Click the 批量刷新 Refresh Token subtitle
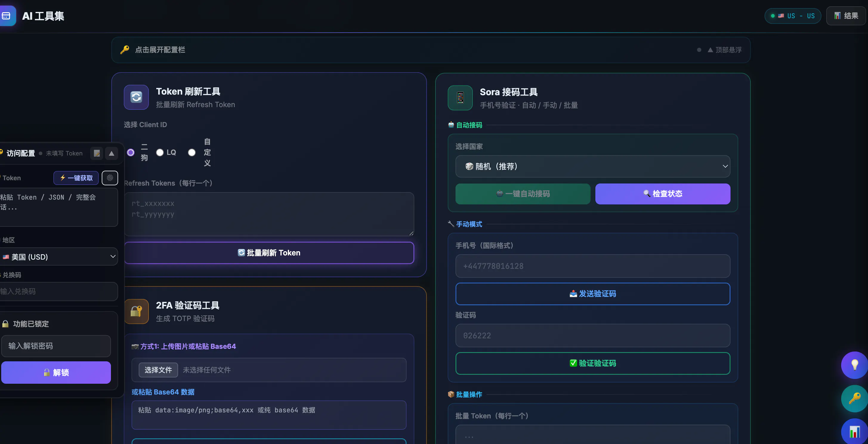 coord(195,104)
